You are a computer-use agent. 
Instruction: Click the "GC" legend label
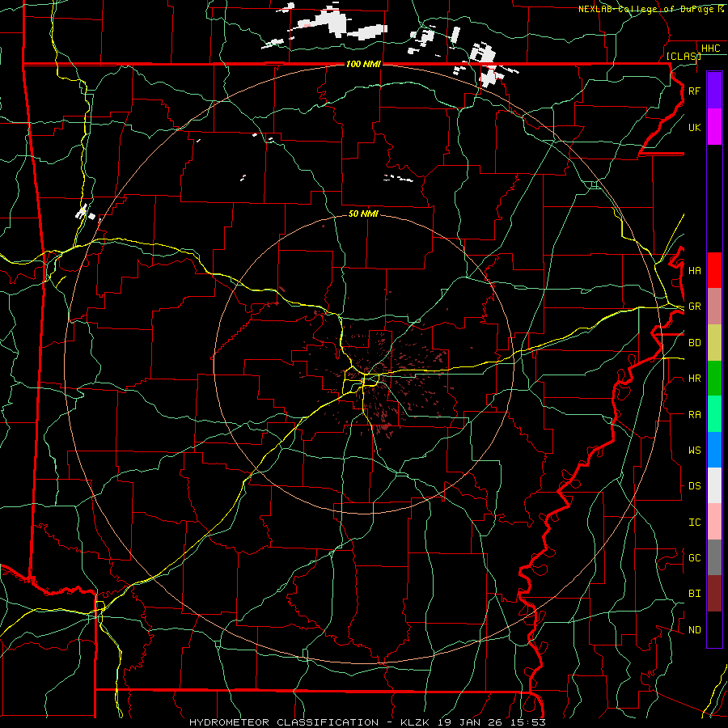pyautogui.click(x=695, y=557)
